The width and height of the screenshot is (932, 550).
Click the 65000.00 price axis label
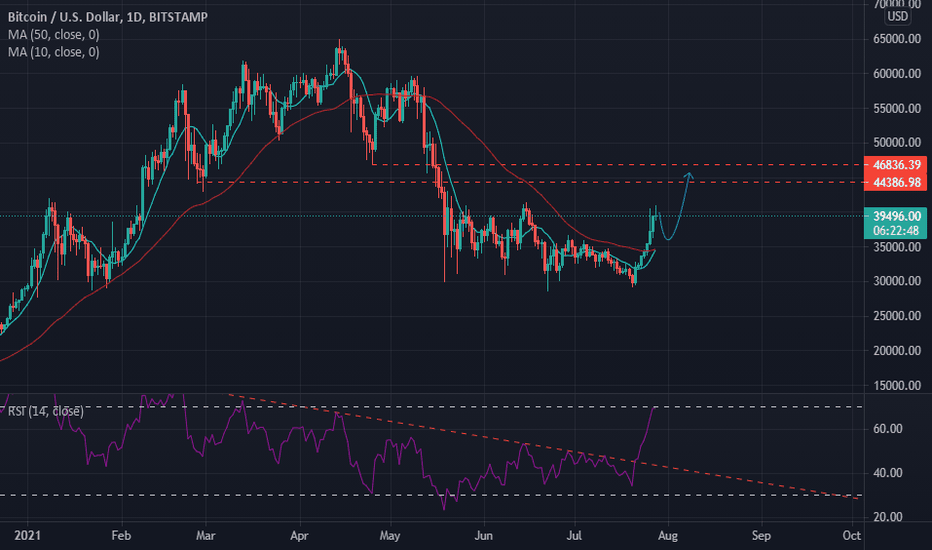point(897,39)
